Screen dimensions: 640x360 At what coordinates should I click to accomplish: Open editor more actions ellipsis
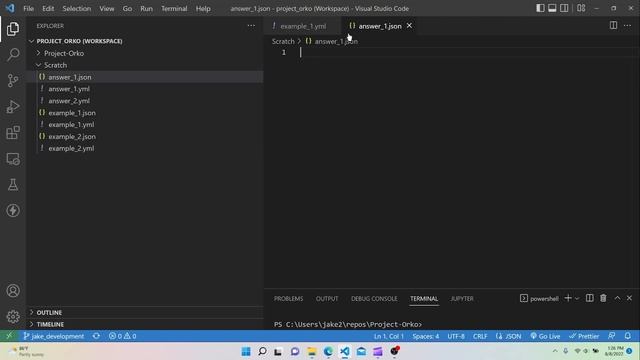click(627, 25)
